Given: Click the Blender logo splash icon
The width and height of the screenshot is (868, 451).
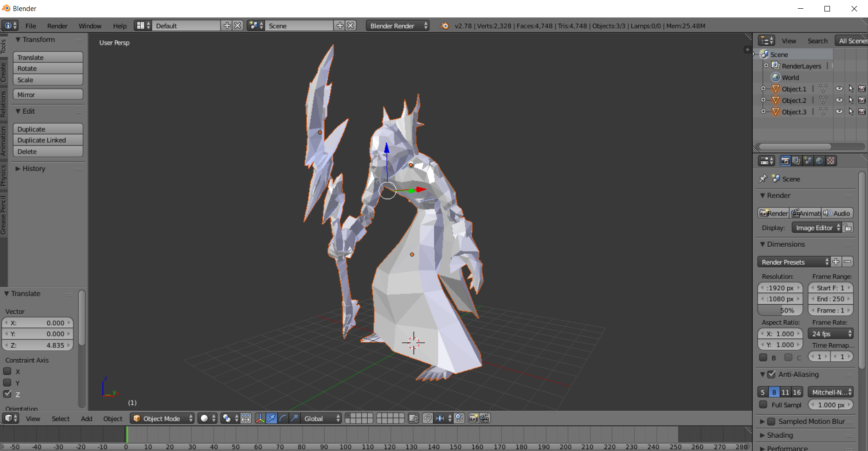Looking at the screenshot, I should coord(444,26).
